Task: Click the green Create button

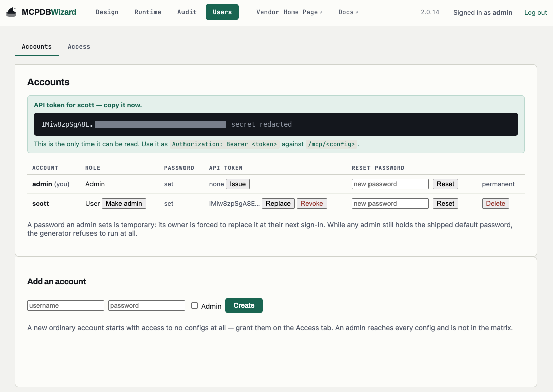Action: (244, 305)
